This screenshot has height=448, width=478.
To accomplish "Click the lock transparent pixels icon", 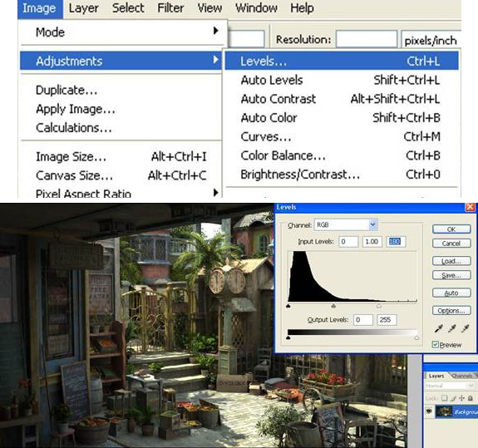I will click(445, 398).
